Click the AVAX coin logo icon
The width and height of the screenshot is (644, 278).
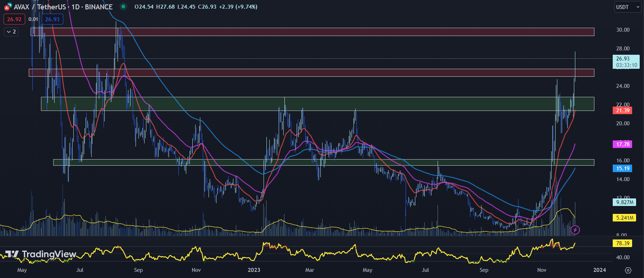pyautogui.click(x=8, y=7)
